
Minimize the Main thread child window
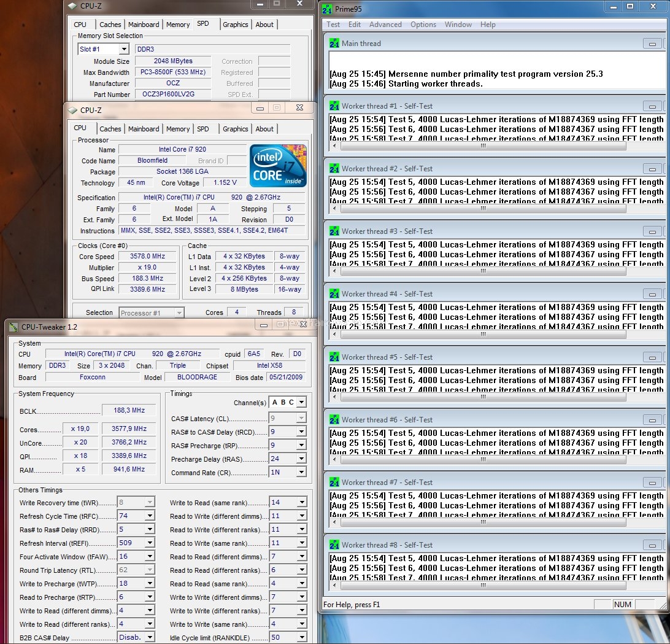point(652,44)
